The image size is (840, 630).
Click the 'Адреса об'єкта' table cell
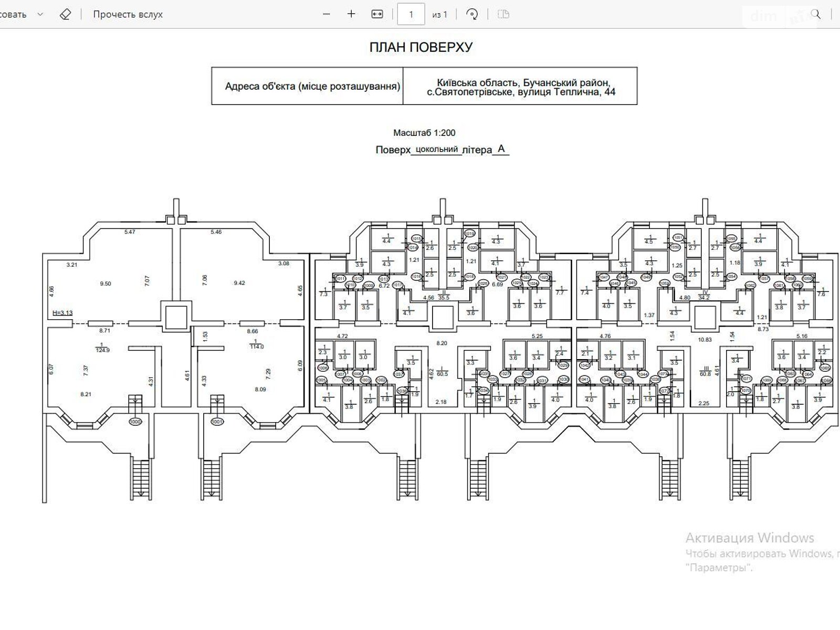(x=312, y=86)
